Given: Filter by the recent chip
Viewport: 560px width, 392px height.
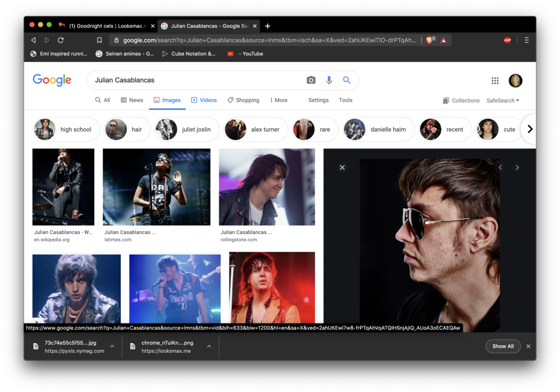Looking at the screenshot, I should pos(445,129).
